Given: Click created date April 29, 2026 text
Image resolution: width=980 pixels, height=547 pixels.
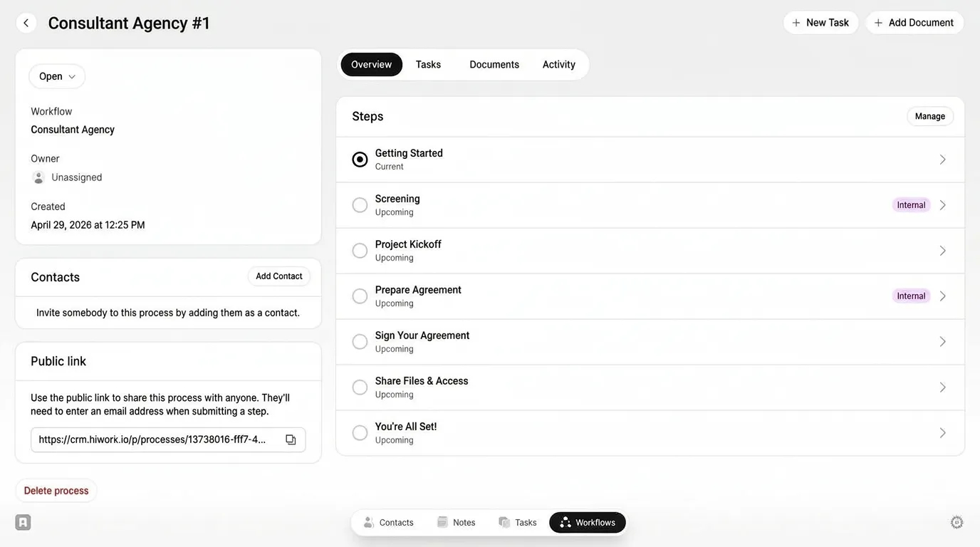Looking at the screenshot, I should click(x=88, y=225).
